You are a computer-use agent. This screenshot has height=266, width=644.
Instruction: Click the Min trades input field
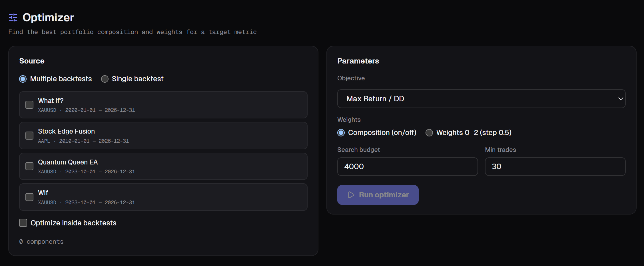click(555, 166)
